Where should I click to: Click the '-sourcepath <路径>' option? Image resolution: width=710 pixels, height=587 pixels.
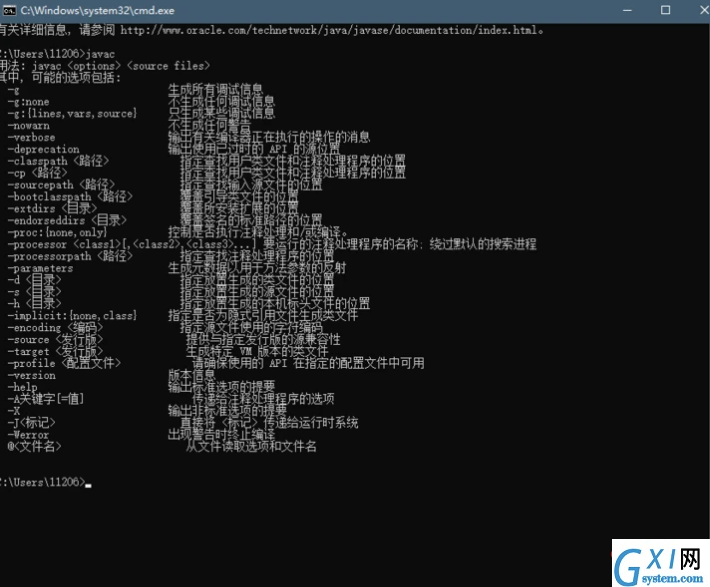(x=61, y=185)
